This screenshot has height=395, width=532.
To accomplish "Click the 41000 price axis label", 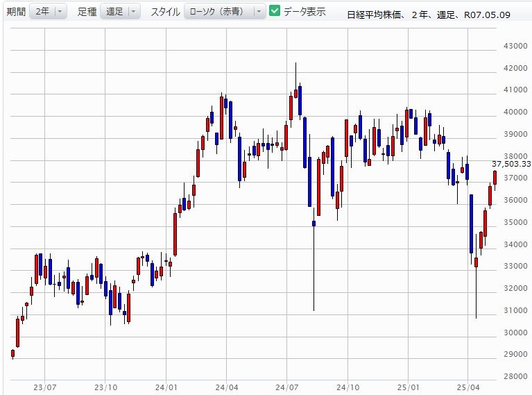I will pyautogui.click(x=515, y=90).
